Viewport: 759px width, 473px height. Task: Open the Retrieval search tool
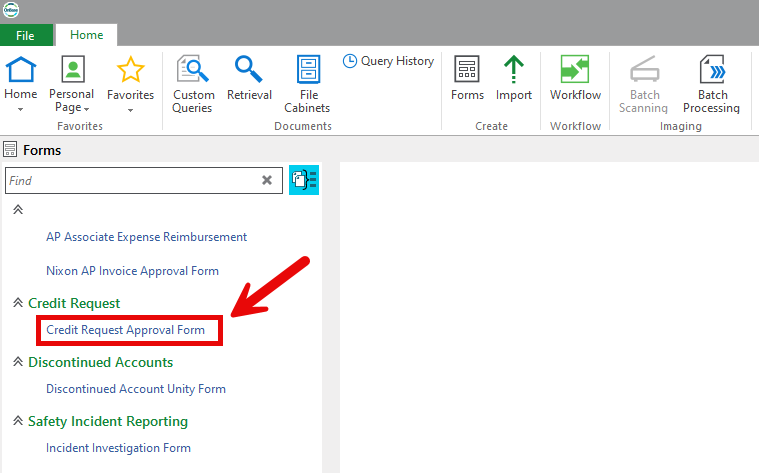click(x=249, y=70)
